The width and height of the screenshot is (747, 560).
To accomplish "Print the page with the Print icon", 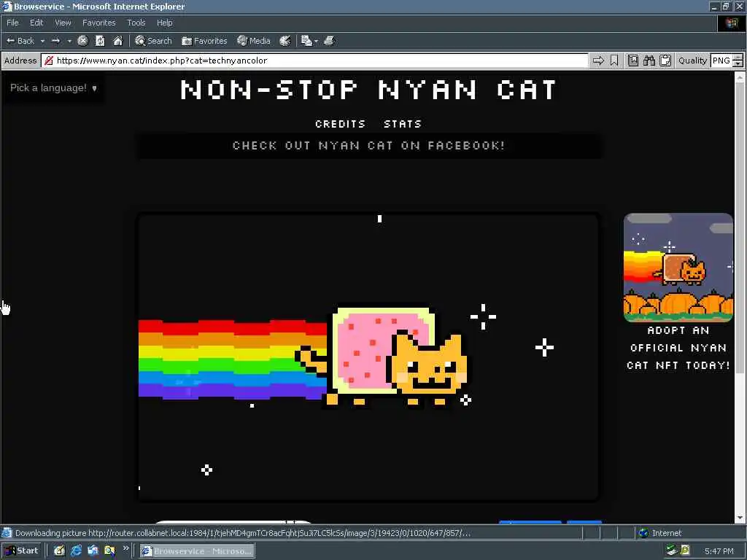I will 329,41.
